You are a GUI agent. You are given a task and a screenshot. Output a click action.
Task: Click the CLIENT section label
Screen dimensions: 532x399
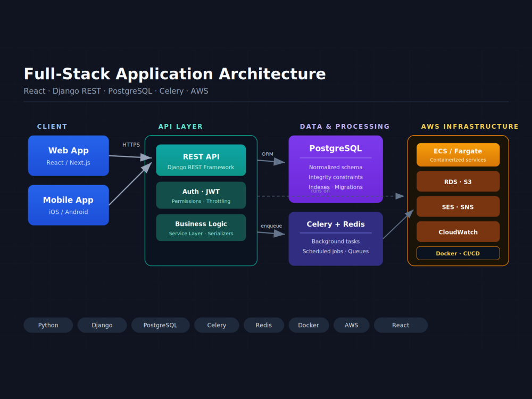[x=52, y=127]
